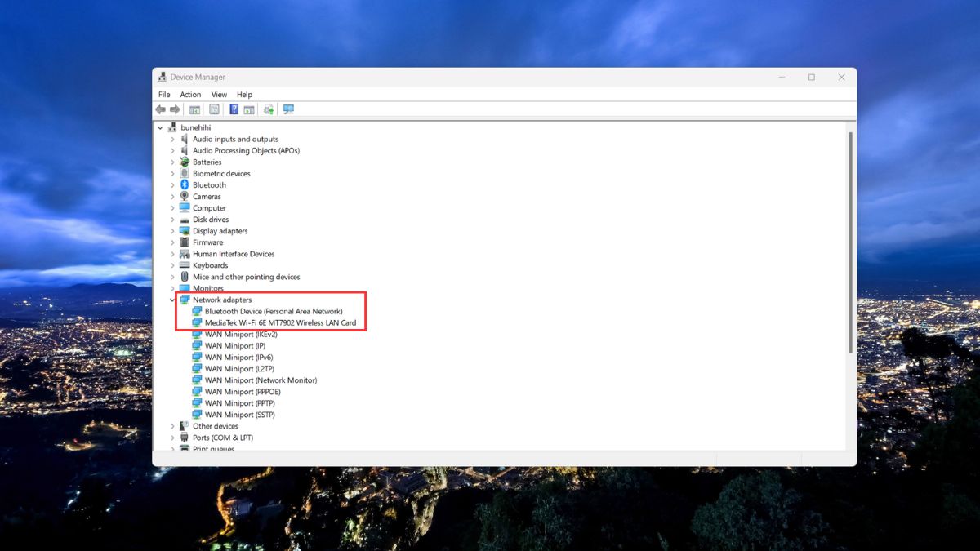
Task: Click the speaker icon beside Audio inputs and outputs
Action: pyautogui.click(x=185, y=140)
